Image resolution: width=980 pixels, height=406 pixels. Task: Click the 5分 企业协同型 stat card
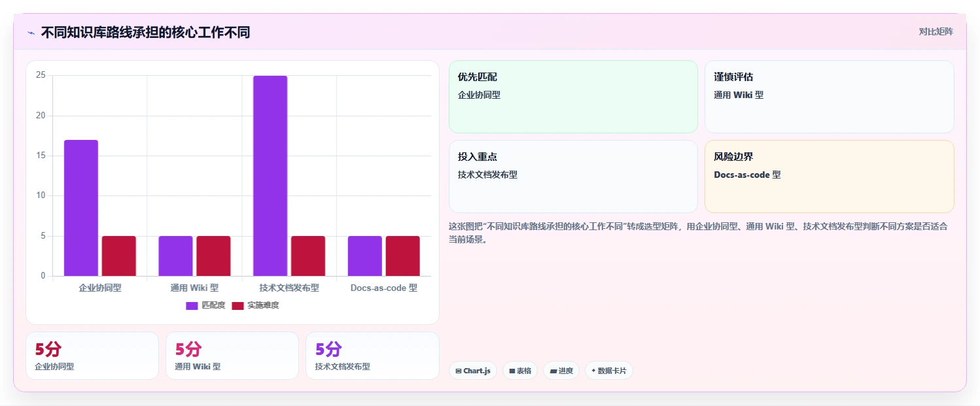click(92, 356)
